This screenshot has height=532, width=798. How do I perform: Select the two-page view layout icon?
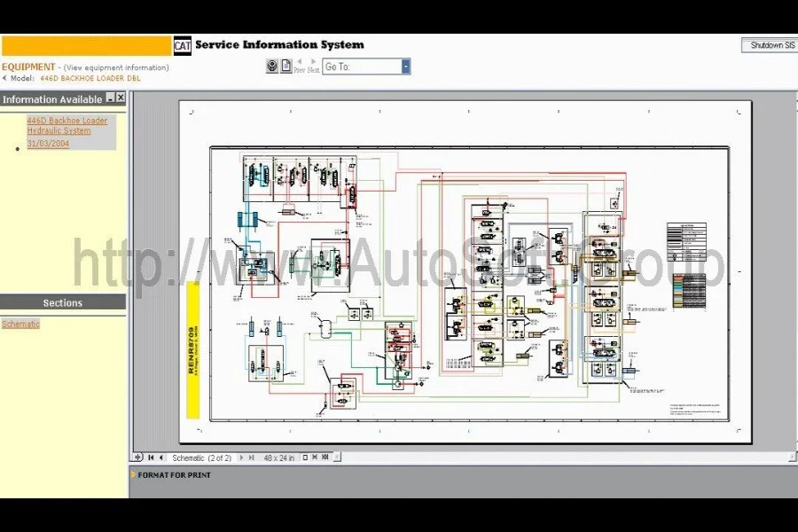(x=316, y=458)
